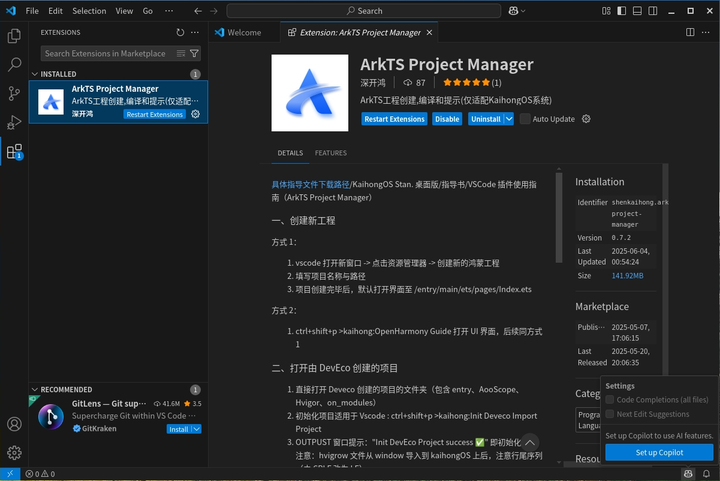Open the Edit menu

click(x=55, y=11)
